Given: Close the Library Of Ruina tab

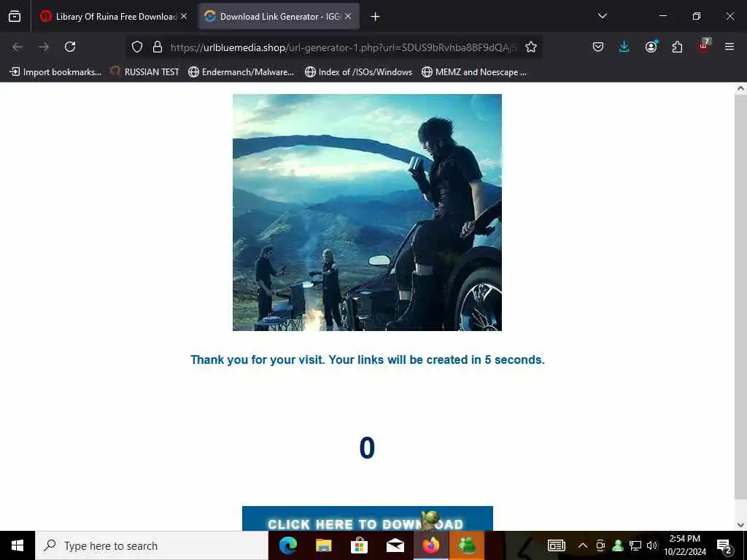Looking at the screenshot, I should [x=184, y=16].
